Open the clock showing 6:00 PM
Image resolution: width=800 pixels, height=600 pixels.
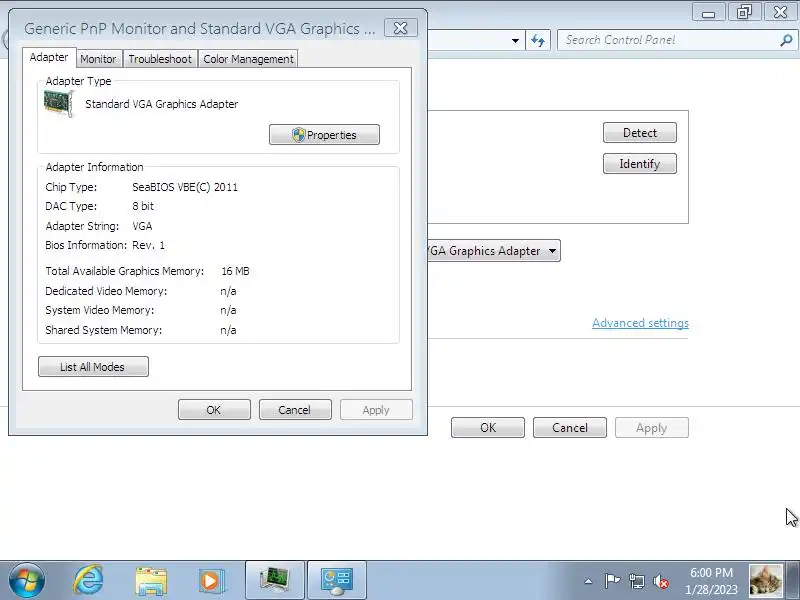click(711, 581)
